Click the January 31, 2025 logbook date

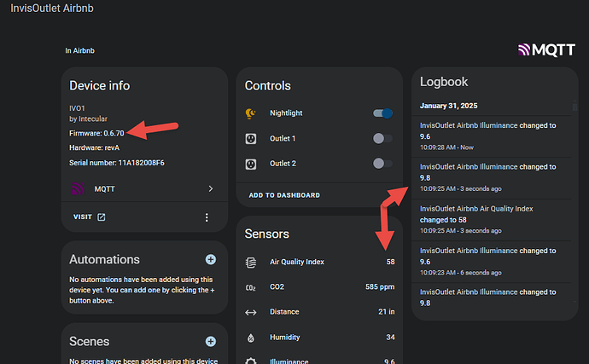pos(448,106)
